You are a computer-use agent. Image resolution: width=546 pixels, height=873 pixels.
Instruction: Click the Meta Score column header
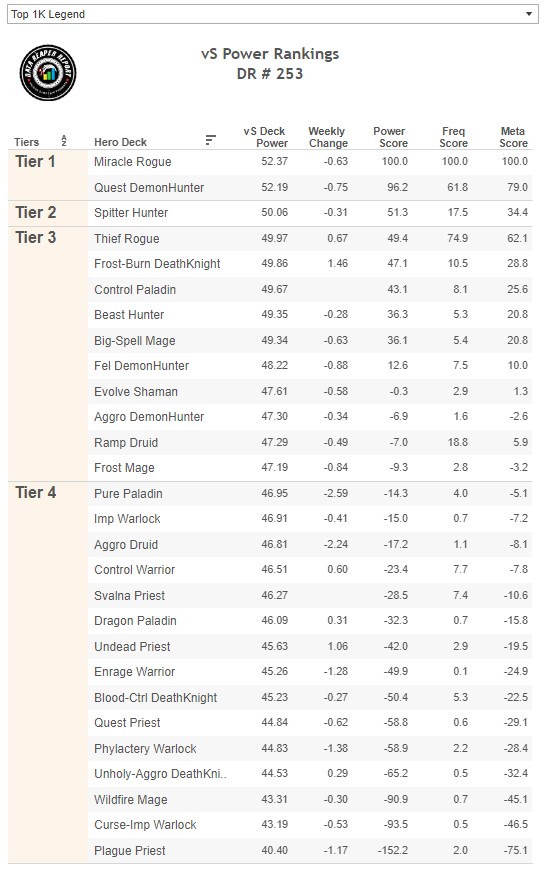[x=513, y=137]
